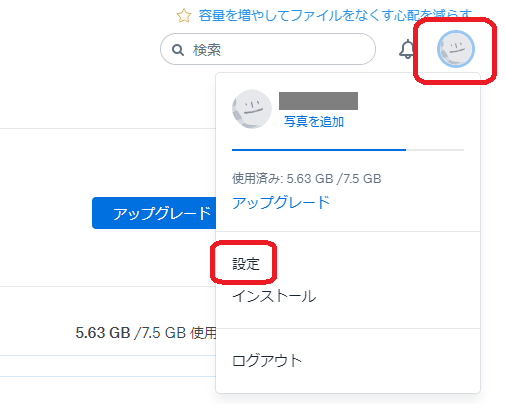The height and width of the screenshot is (404, 506).
Task: Choose ログアウト in the account menu
Action: tap(267, 361)
